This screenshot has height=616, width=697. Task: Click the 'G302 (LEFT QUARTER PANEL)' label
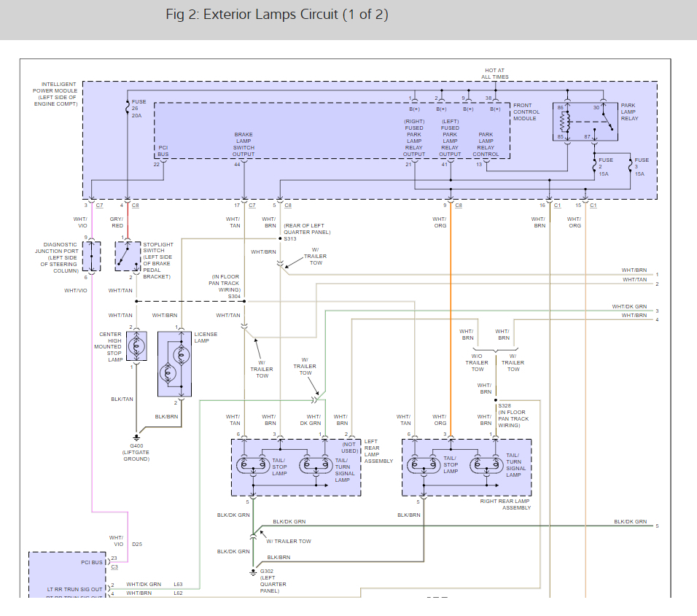pos(273,581)
